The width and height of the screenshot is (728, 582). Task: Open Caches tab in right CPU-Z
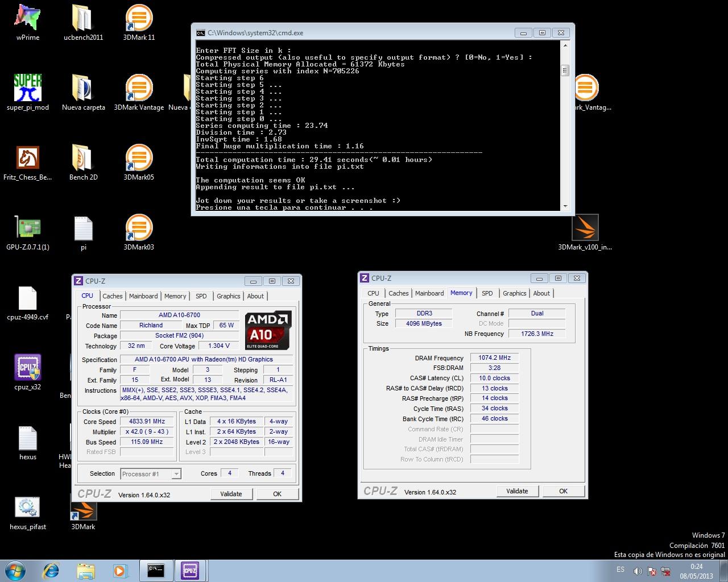(399, 293)
